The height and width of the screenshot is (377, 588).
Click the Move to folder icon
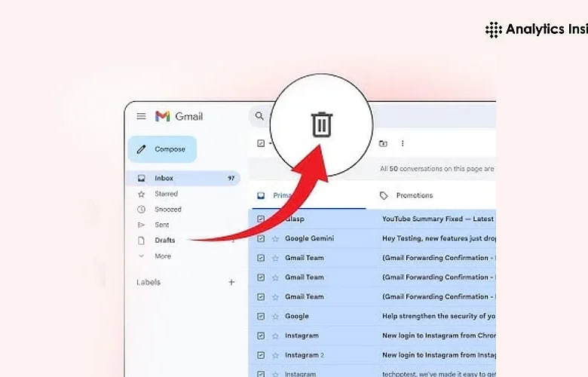(383, 143)
